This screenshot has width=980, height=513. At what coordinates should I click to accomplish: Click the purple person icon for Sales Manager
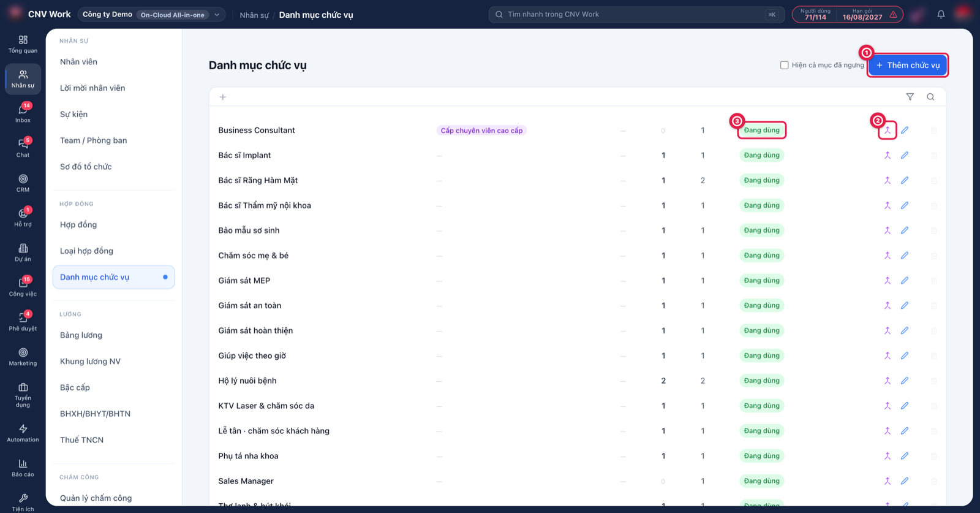tap(888, 481)
